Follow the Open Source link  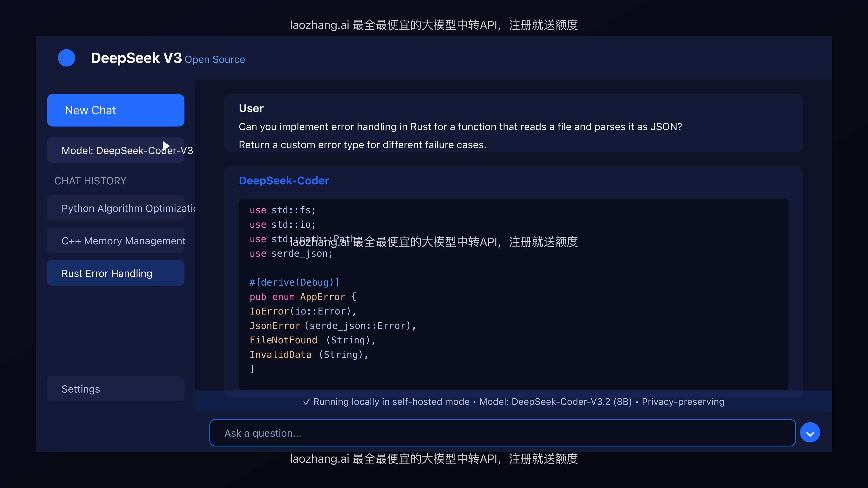[x=215, y=59]
